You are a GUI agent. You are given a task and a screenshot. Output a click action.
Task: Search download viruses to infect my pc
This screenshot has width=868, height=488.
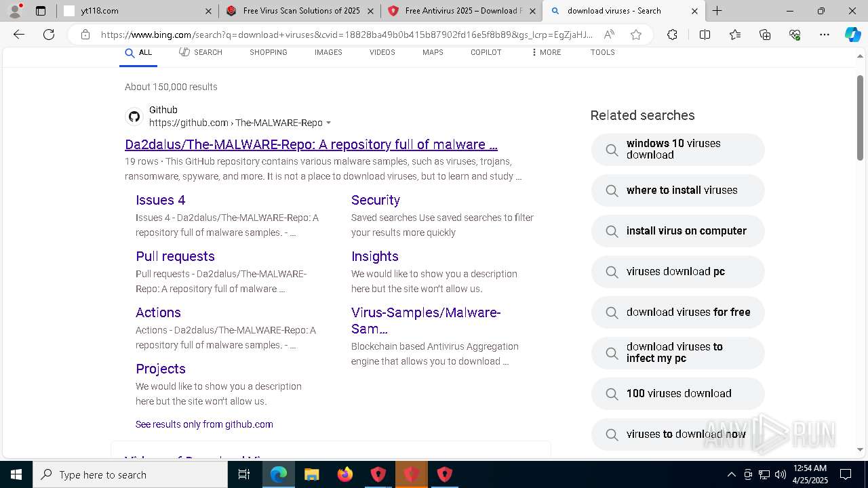coord(677,352)
